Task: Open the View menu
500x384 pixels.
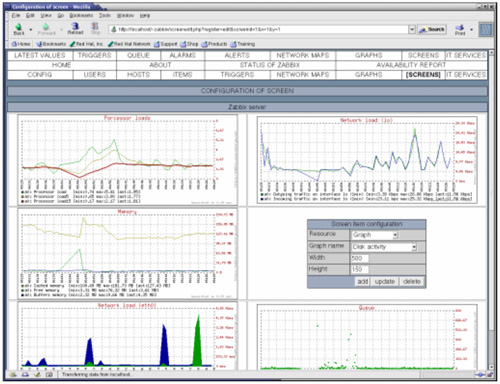Action: click(x=46, y=15)
